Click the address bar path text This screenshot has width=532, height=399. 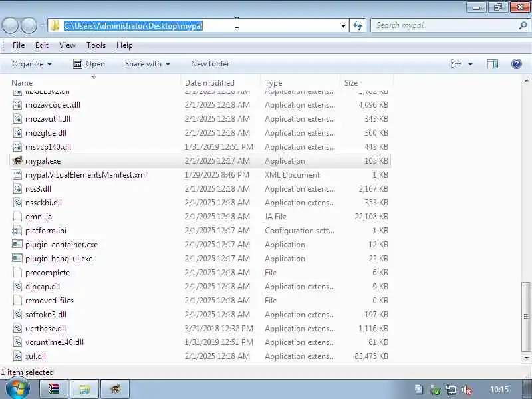(134, 26)
